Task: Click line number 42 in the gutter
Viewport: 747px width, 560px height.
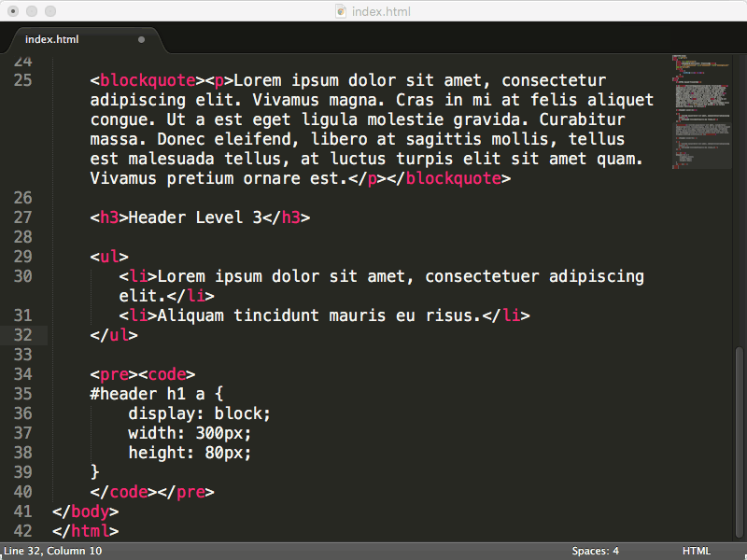Action: pyautogui.click(x=22, y=531)
